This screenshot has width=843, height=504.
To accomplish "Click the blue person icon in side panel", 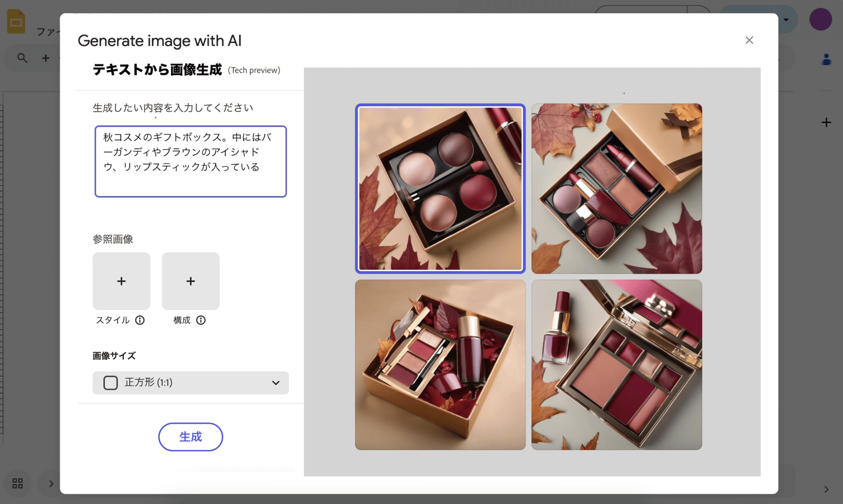I will tap(826, 60).
